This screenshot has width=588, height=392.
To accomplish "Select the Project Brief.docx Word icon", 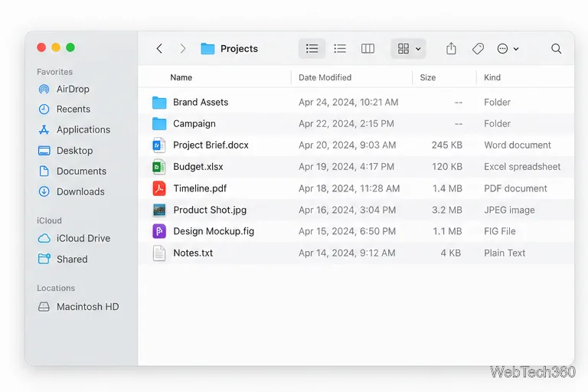I will click(x=159, y=145).
